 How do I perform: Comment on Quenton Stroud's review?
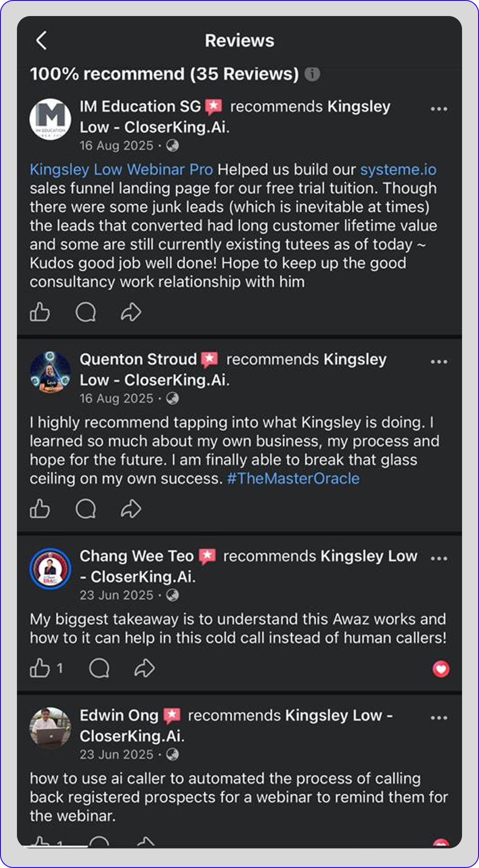(x=86, y=509)
